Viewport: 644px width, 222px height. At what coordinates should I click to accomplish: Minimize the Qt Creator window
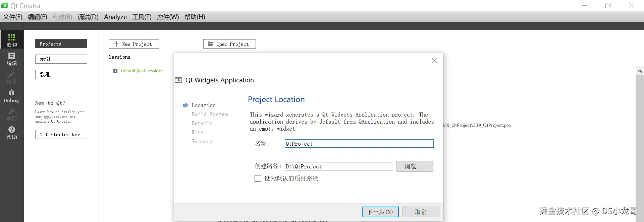click(x=585, y=6)
